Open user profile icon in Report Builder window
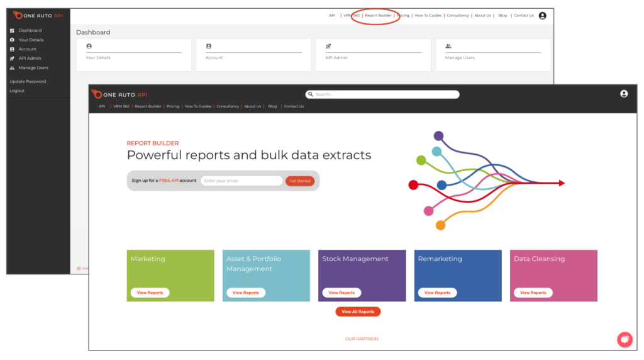 click(623, 94)
